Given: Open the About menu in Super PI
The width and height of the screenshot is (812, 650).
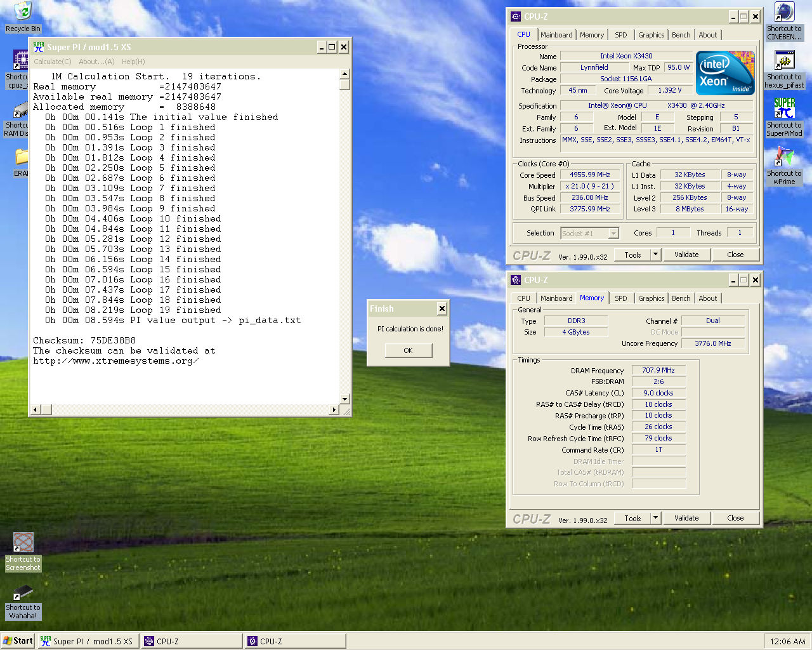Looking at the screenshot, I should tap(96, 62).
